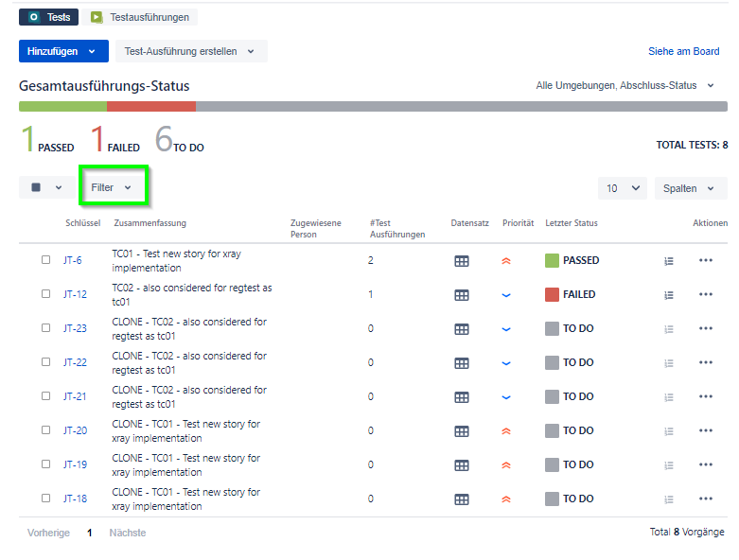The height and width of the screenshot is (560, 739).
Task: Open bulk selection chevron beside checkbox
Action: 59,187
